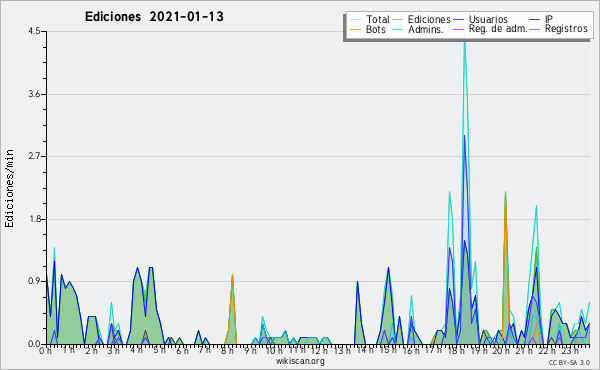Click the '20 h' x-axis label
600x370 pixels.
click(x=500, y=351)
